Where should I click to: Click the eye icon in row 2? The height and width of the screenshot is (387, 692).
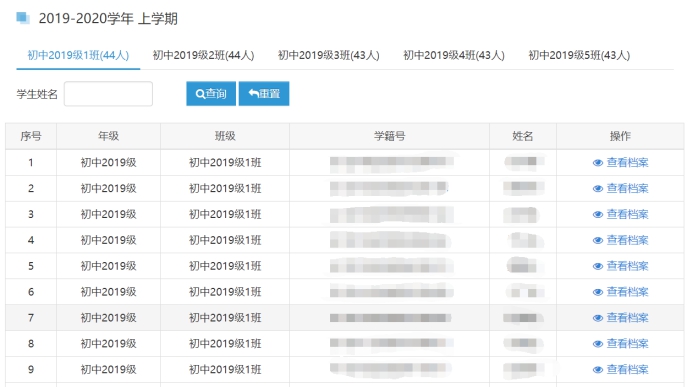pos(598,189)
